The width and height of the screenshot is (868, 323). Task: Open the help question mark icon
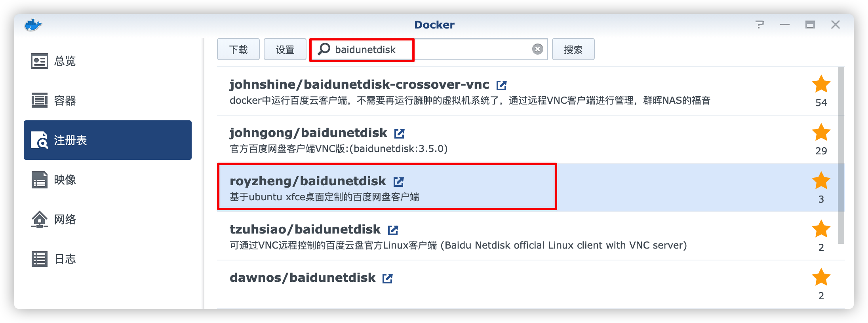point(759,25)
